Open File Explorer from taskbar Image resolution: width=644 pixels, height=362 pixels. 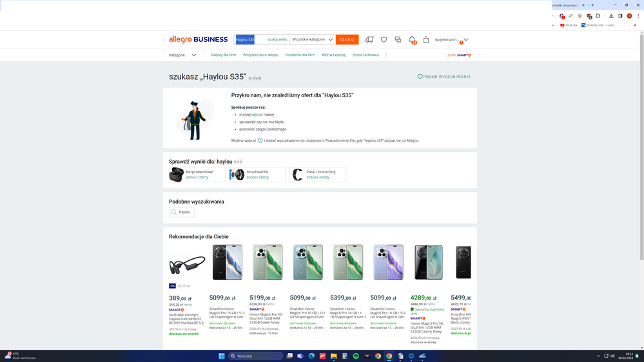click(333, 356)
